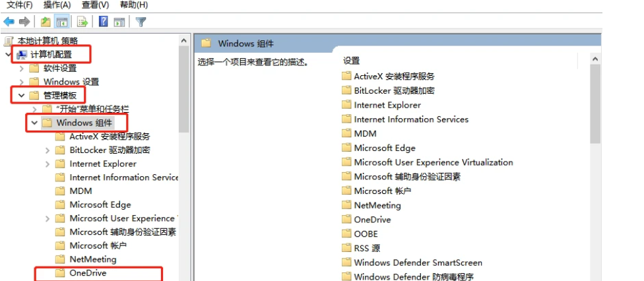
Task: Expand the BitLocker 驱动器加密 tree arrow
Action: 48,150
